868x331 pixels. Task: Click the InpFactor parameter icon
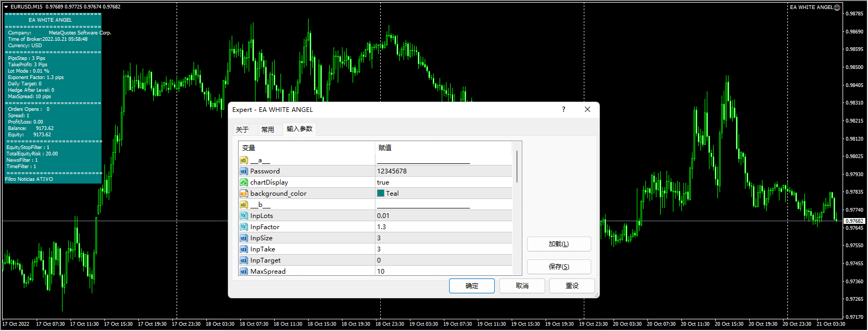(243, 227)
